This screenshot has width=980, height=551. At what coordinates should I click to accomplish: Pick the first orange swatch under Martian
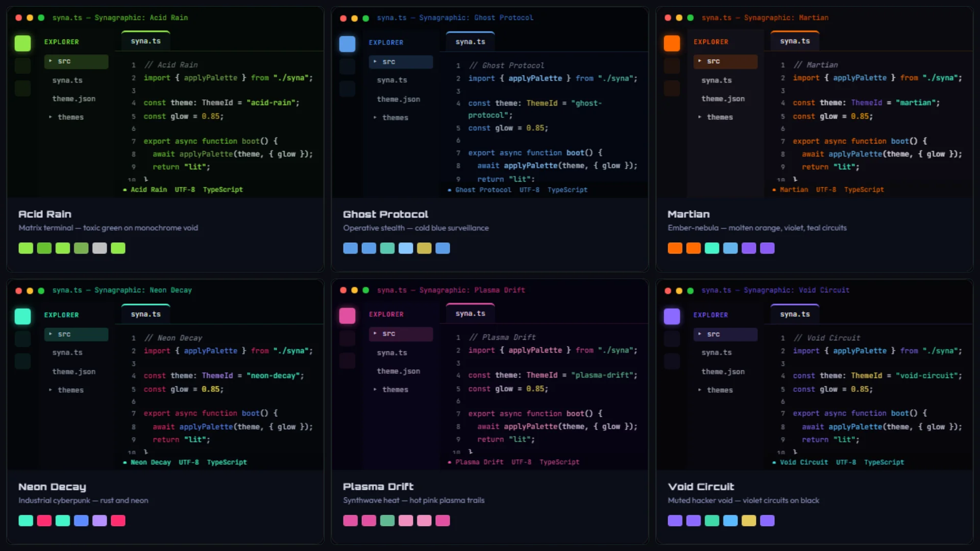click(675, 248)
